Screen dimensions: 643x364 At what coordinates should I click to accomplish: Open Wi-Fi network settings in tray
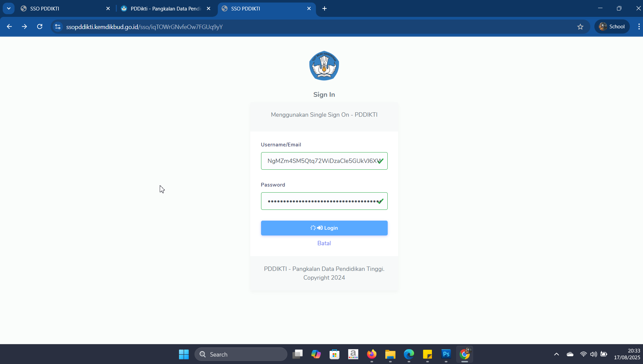[583, 354]
